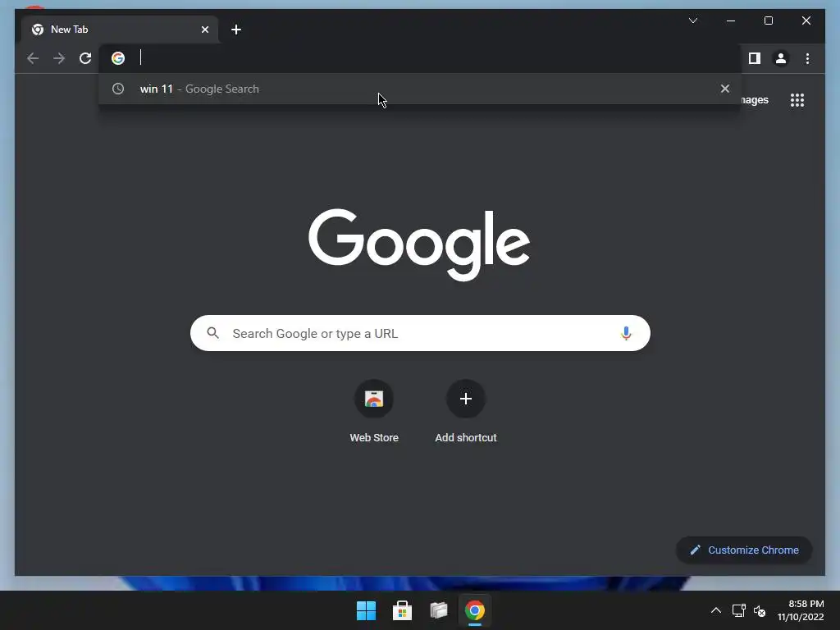Open the Google apps grid
Viewport: 840px width, 630px height.
click(797, 100)
